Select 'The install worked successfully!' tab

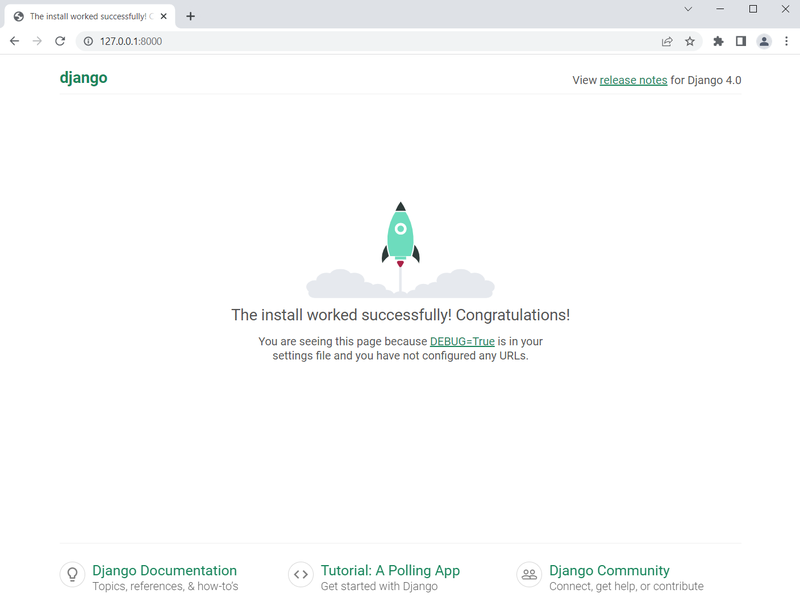90,16
